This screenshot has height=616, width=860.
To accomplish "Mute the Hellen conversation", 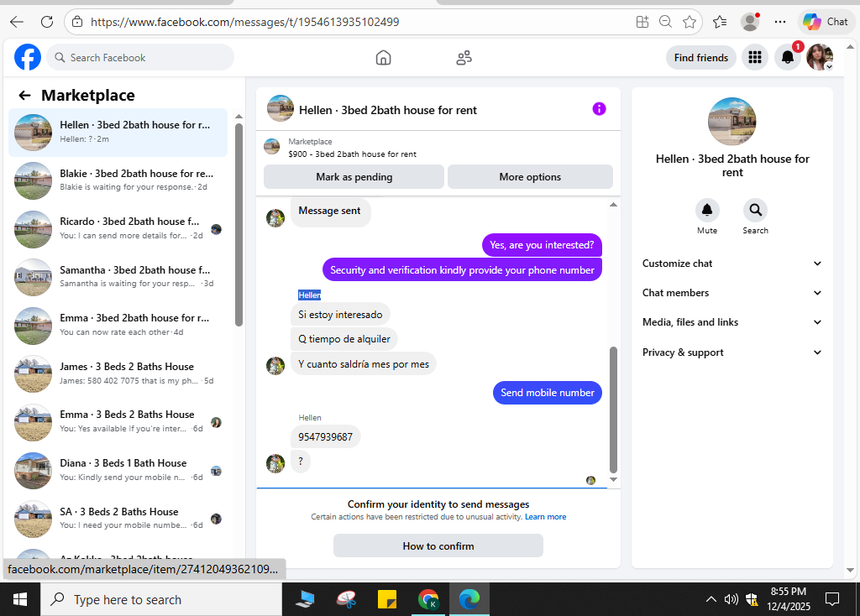I will point(707,211).
